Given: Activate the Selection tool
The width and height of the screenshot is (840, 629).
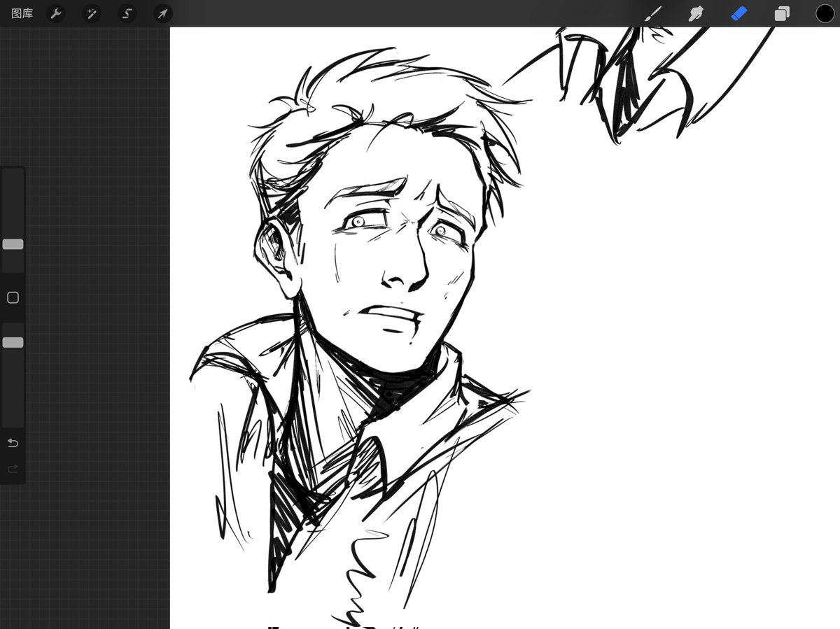Looking at the screenshot, I should coord(127,13).
